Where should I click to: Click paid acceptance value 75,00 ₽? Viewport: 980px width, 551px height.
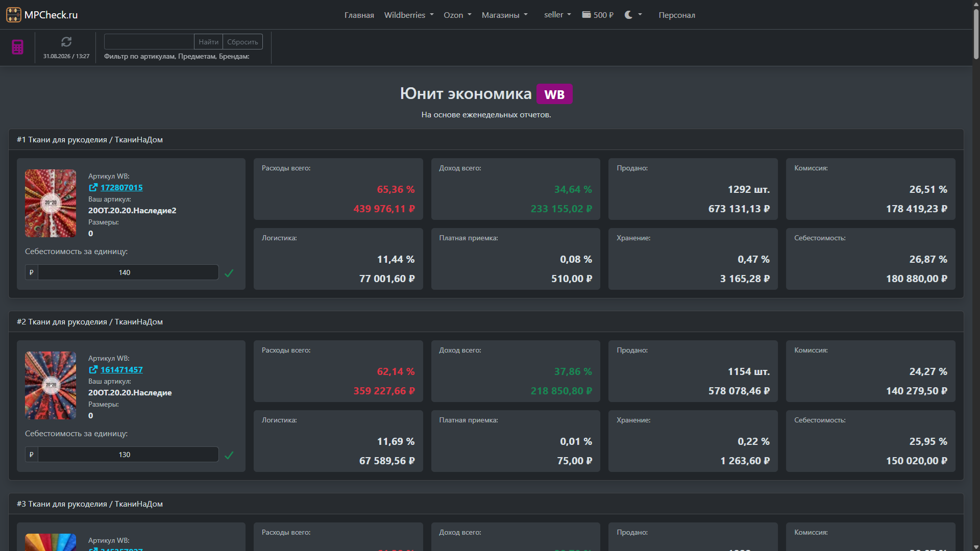575,461
